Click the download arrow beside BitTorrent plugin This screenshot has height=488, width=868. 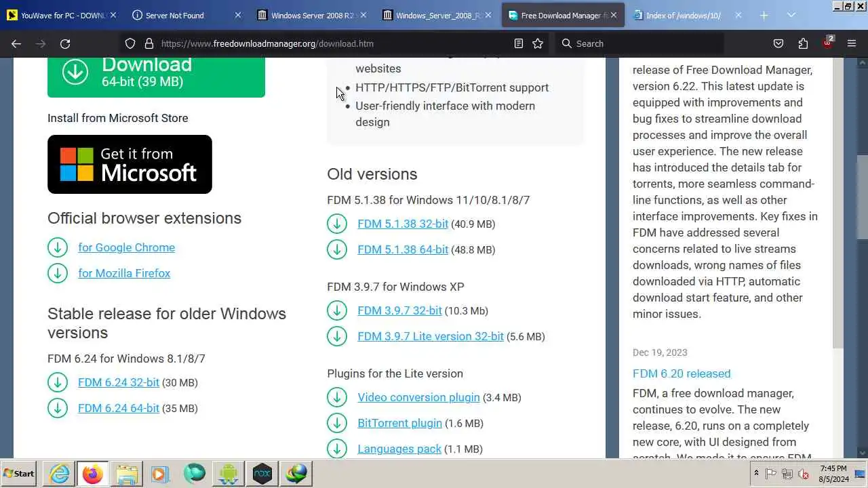coord(337,423)
